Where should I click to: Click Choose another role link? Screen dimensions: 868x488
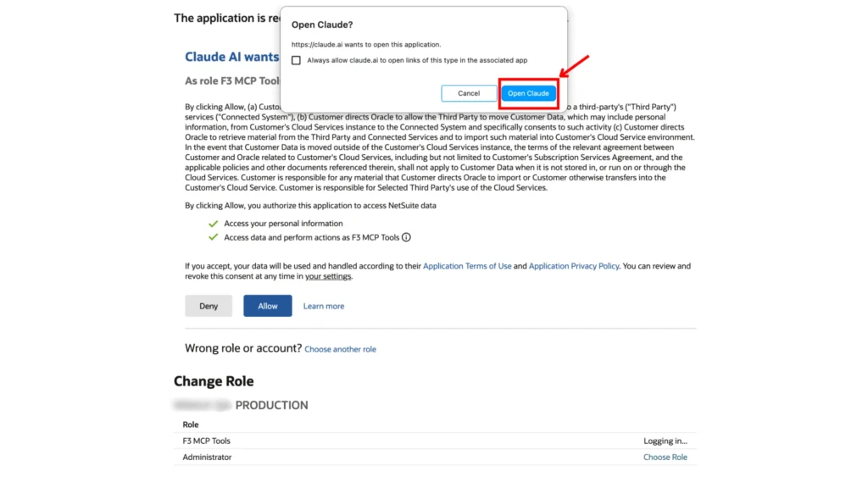click(x=340, y=349)
